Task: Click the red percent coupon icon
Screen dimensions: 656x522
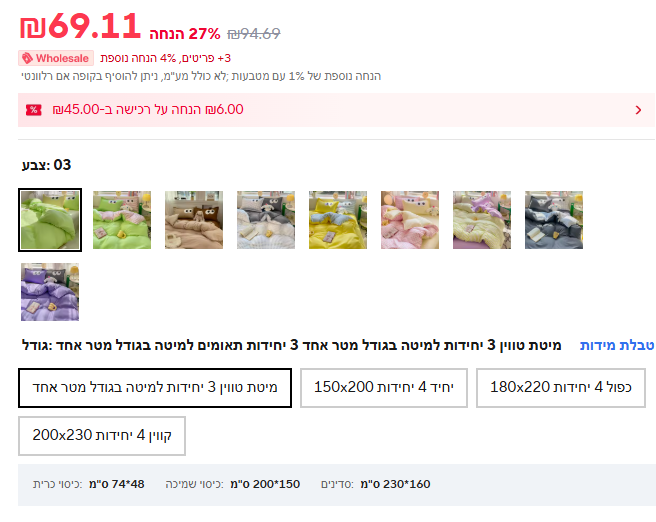Action: click(x=33, y=110)
